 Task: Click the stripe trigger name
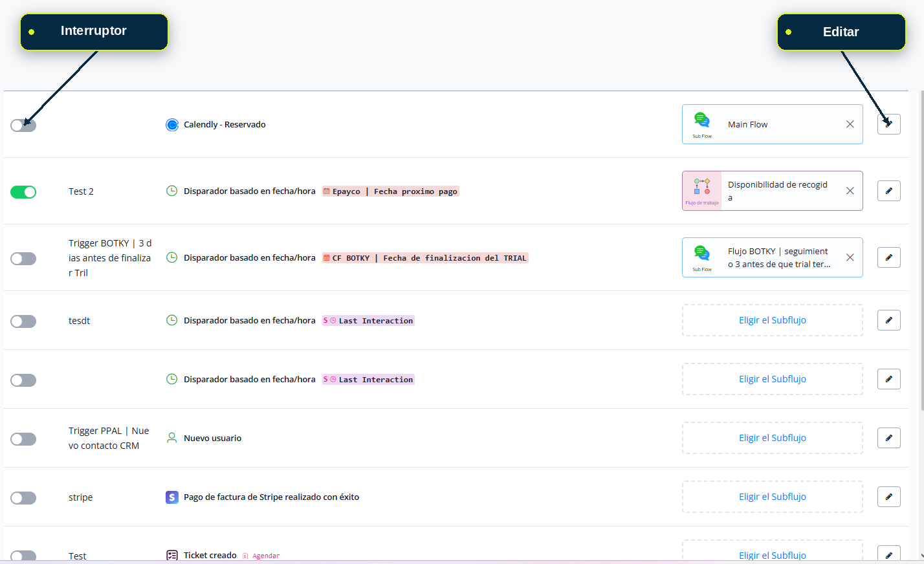(x=80, y=497)
